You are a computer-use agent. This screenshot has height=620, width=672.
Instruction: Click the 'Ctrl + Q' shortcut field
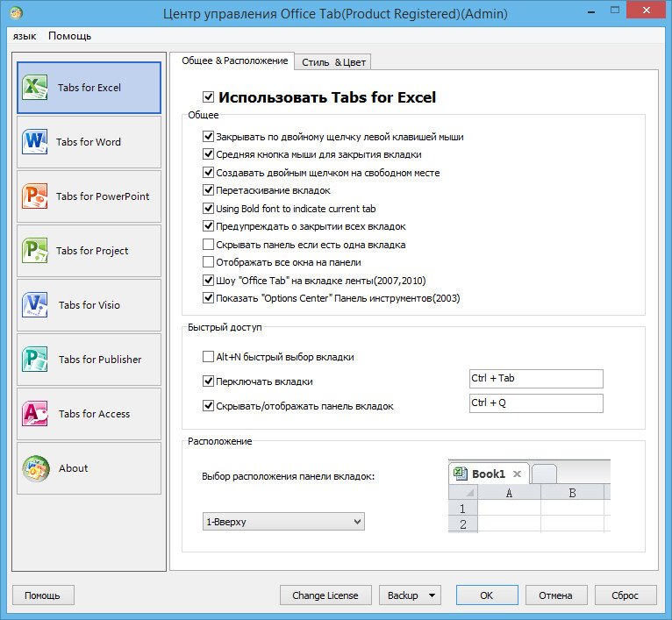[536, 403]
